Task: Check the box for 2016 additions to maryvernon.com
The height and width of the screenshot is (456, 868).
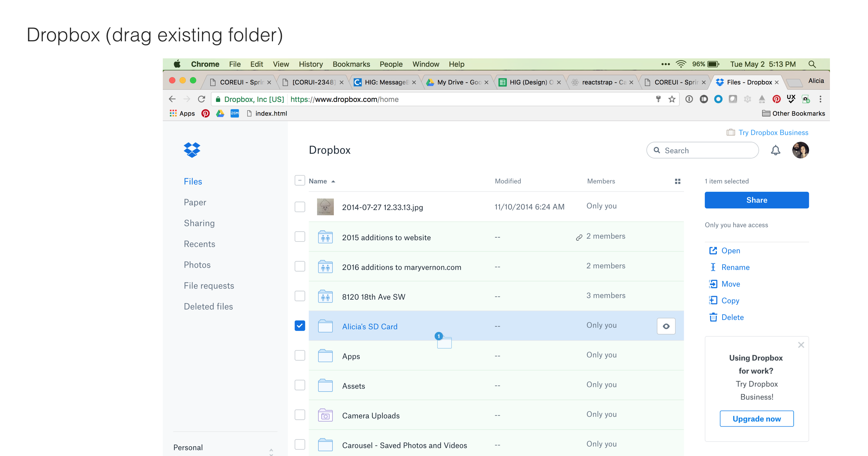Action: 299,266
